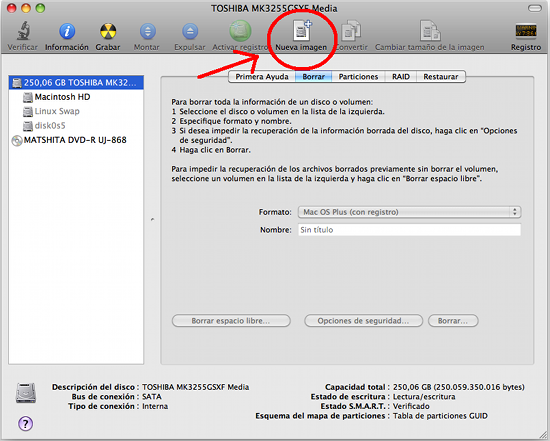
Task: Open the purple help question mark button
Action: 25,424
